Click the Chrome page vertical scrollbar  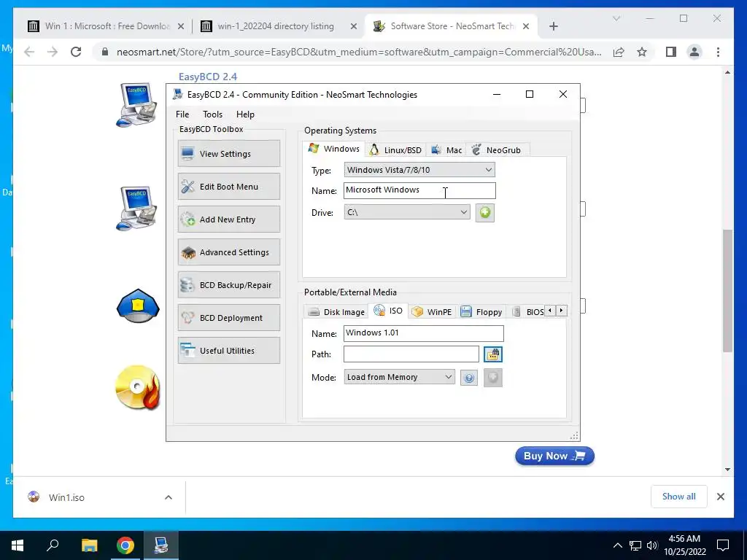pyautogui.click(x=727, y=290)
